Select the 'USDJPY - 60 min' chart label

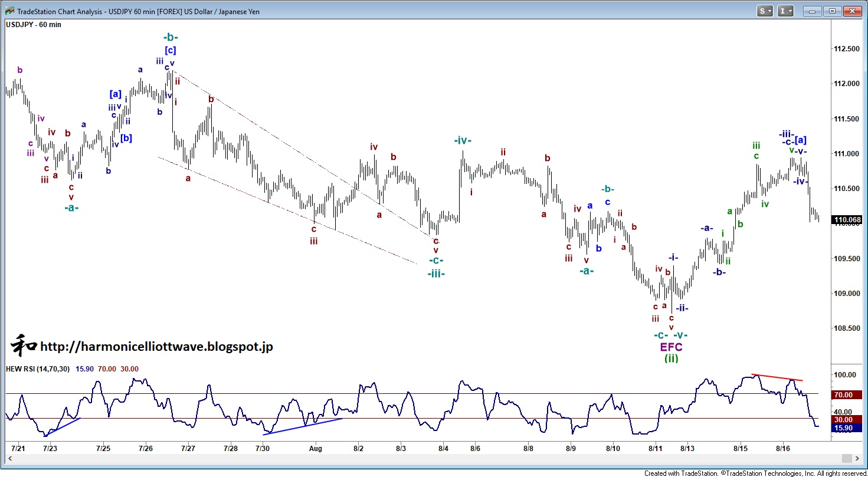click(34, 25)
